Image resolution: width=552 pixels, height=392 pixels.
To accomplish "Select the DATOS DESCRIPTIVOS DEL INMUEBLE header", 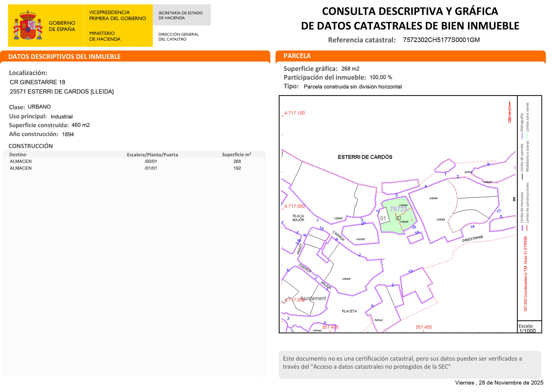I will pos(64,56).
